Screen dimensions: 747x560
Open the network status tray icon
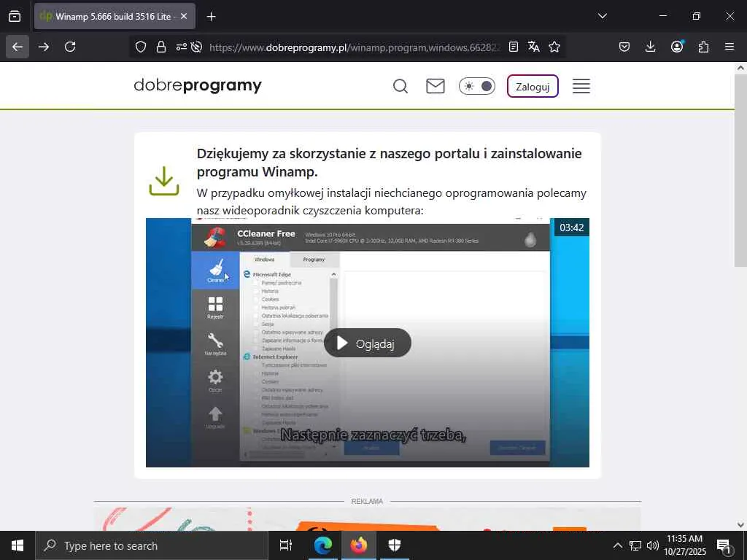(635, 545)
